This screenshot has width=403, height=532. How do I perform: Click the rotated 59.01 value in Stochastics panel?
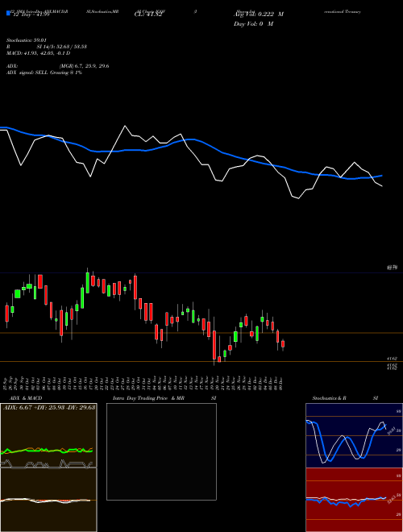tap(390, 430)
